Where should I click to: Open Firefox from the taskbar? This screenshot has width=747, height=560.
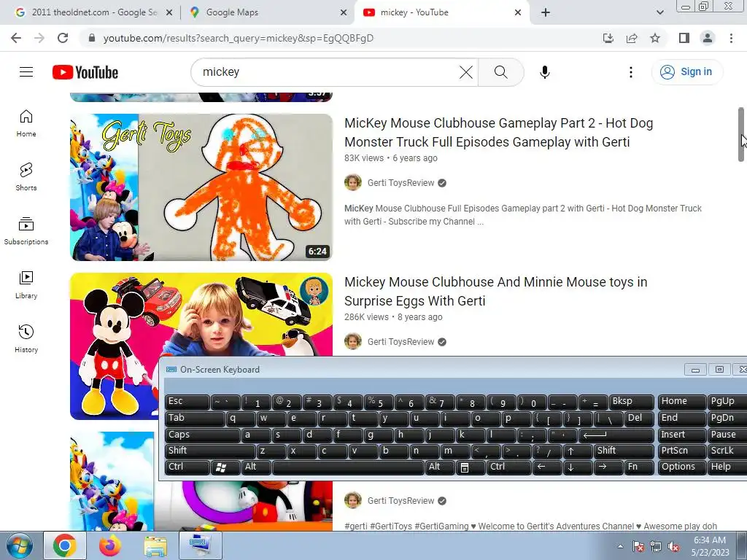[x=110, y=545]
